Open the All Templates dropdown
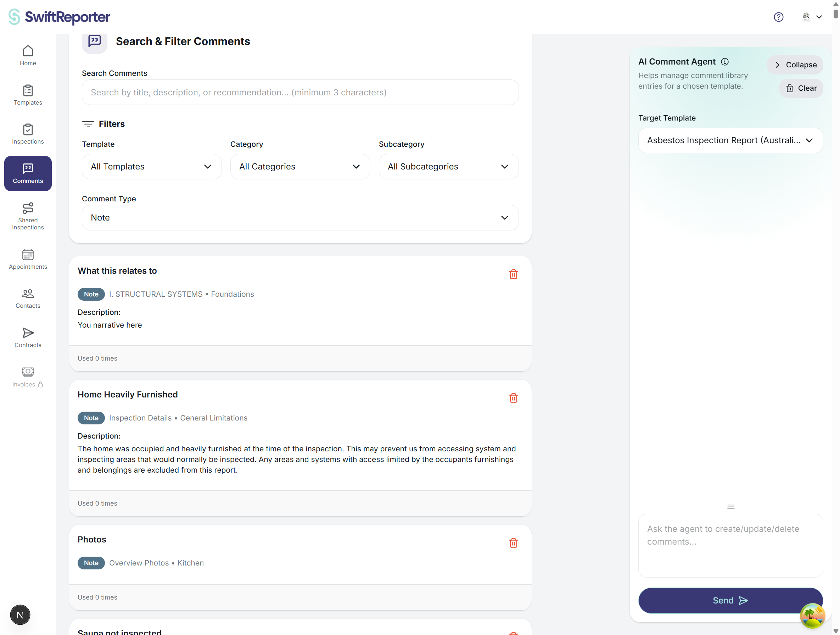This screenshot has height=635, width=840. 151,166
